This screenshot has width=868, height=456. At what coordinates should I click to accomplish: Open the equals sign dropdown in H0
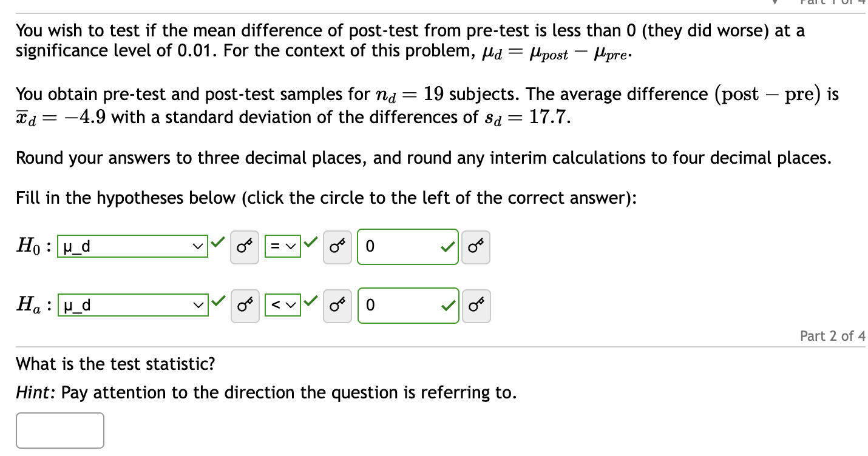click(x=283, y=246)
